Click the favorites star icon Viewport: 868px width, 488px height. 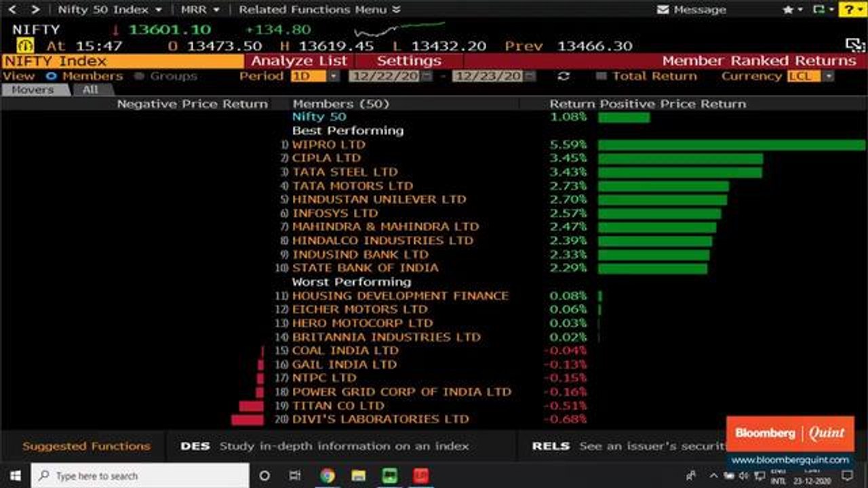(x=787, y=9)
